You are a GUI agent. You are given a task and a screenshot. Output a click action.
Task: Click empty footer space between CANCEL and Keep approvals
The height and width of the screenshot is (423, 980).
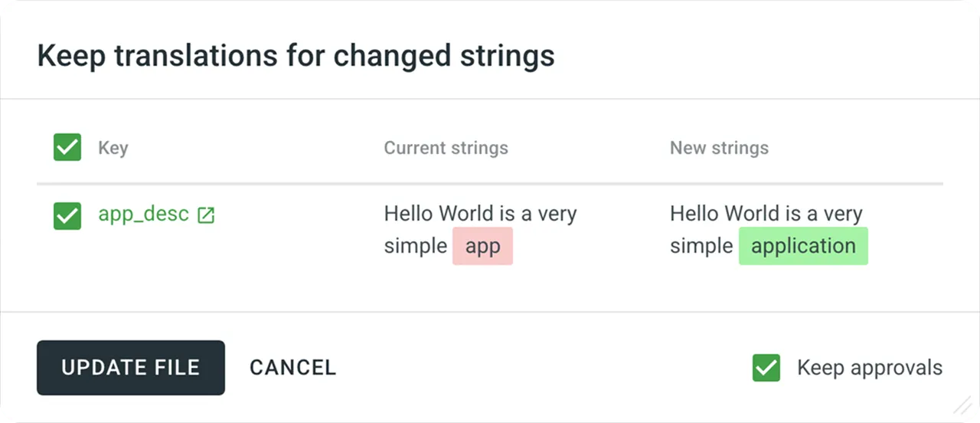[x=536, y=368]
